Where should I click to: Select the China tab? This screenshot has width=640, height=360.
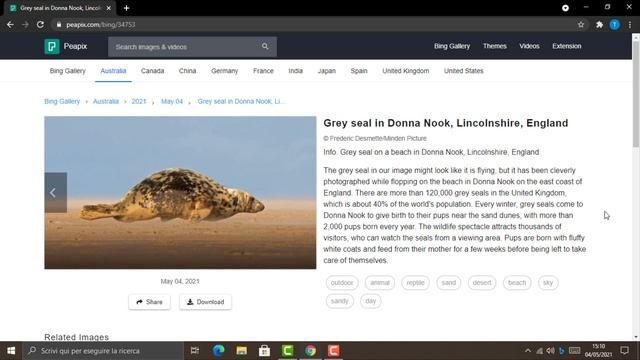point(187,71)
